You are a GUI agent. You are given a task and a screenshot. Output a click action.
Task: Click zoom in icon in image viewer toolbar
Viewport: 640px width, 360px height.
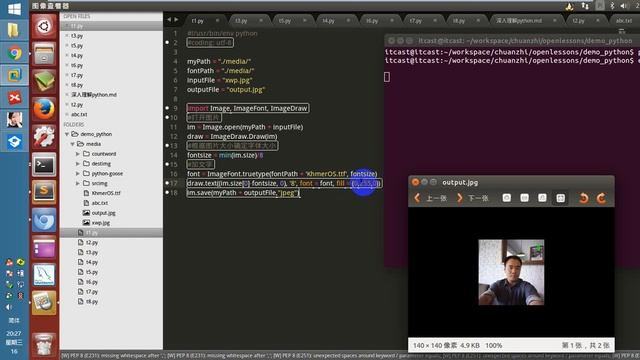(x=507, y=198)
